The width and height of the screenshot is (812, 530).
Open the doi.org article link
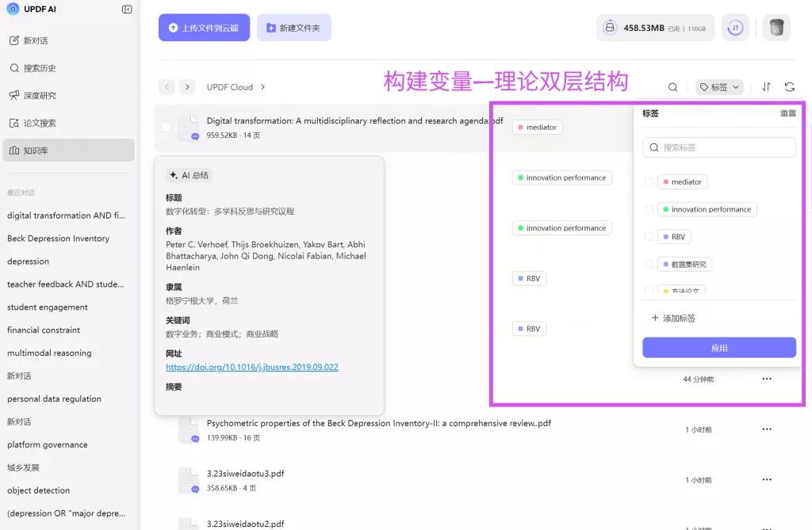click(x=252, y=368)
